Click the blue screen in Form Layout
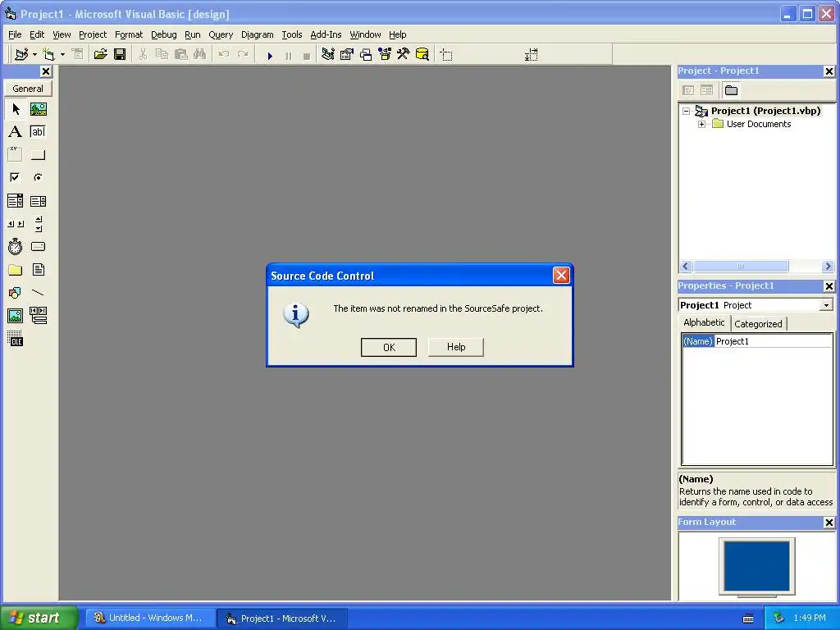This screenshot has width=840, height=630. pyautogui.click(x=756, y=566)
